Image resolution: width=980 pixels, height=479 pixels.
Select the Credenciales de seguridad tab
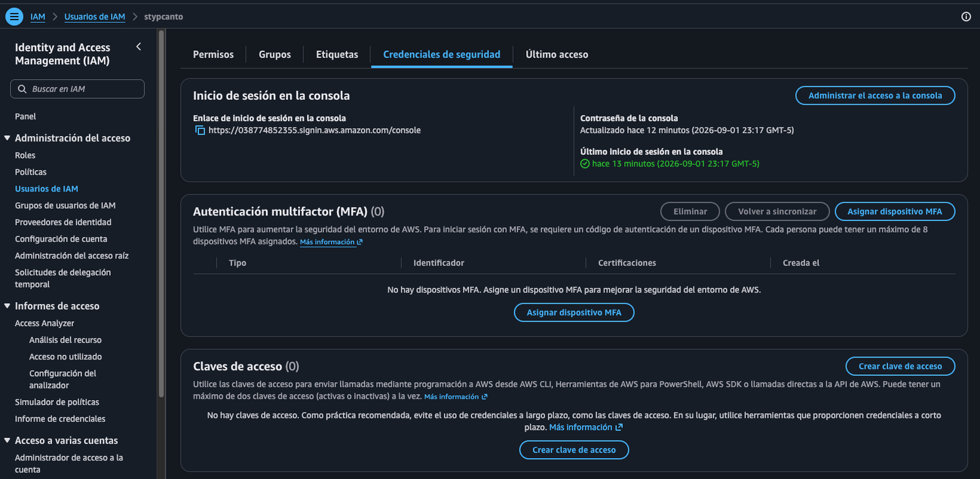coord(442,55)
